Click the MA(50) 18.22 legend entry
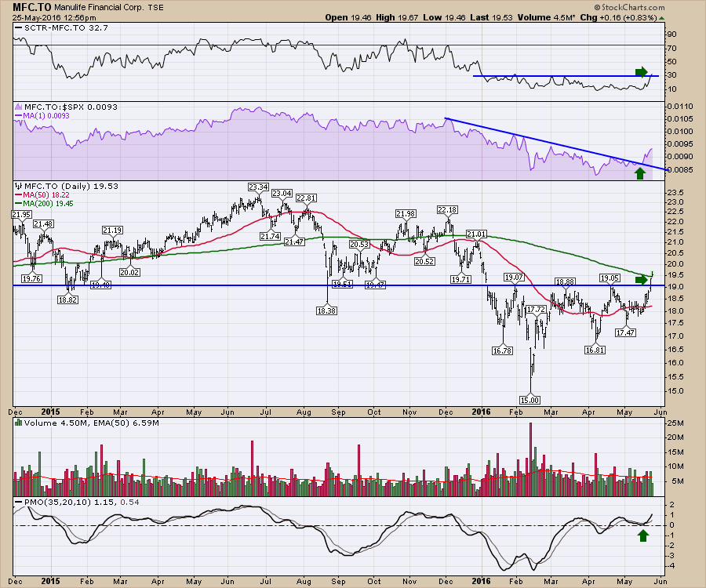706x588 pixels. click(39, 194)
